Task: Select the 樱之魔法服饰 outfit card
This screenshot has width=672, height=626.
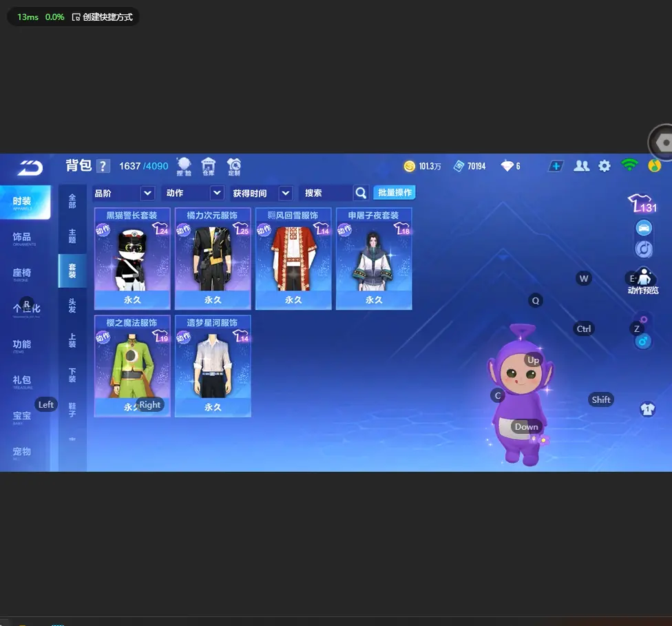Action: [132, 366]
